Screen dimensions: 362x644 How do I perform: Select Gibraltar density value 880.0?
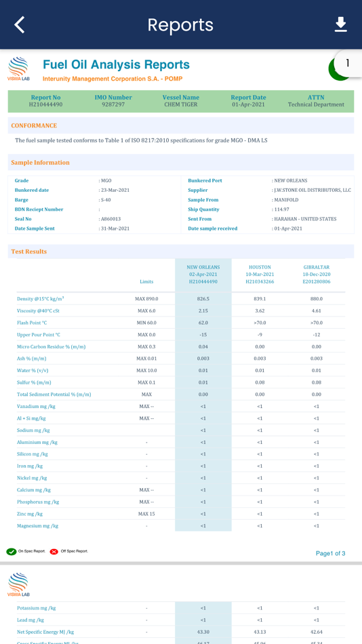[x=316, y=298]
